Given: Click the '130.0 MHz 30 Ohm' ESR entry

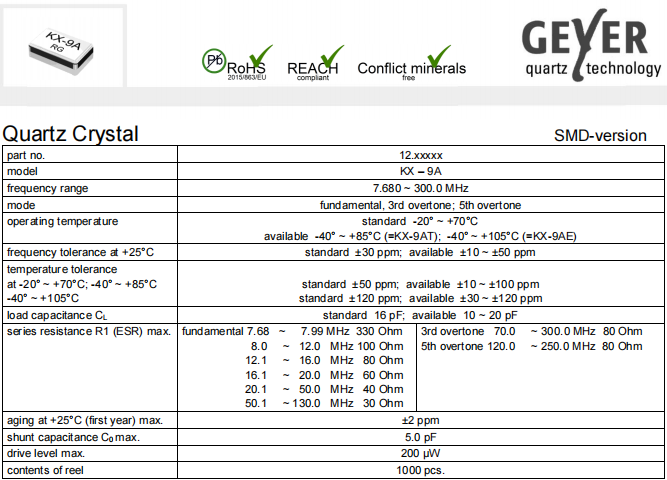Looking at the screenshot, I should click(348, 403).
